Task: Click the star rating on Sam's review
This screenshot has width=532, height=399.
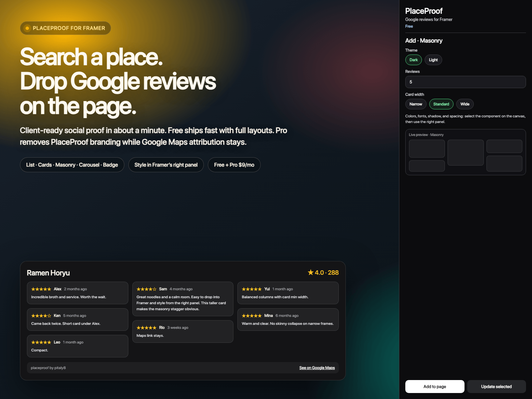Action: (146, 289)
